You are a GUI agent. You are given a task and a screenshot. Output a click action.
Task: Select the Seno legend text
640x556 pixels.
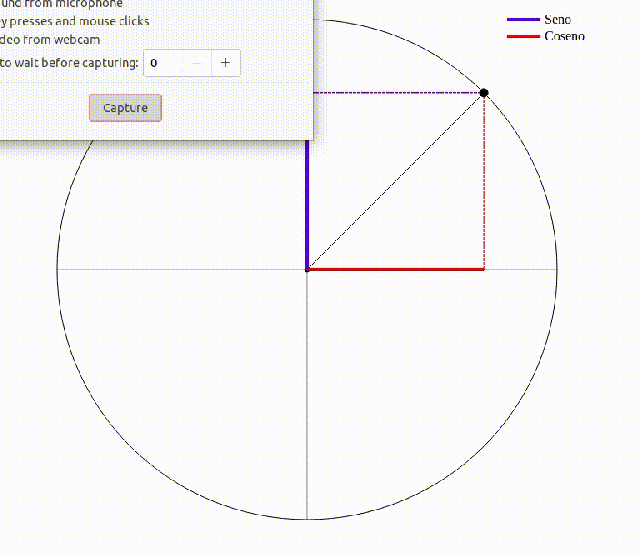[557, 20]
